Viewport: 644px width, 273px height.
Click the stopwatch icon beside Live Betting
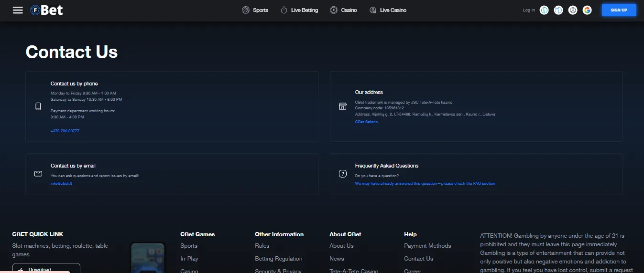click(x=284, y=10)
